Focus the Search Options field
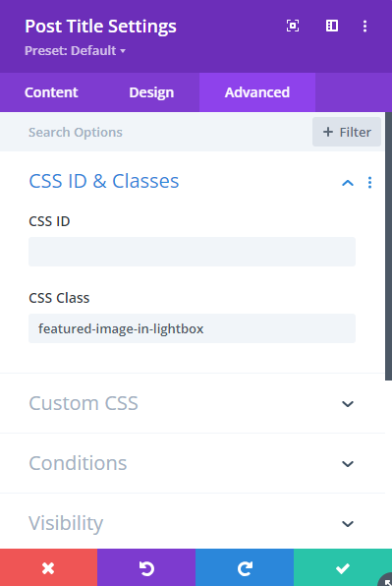Viewport: 392px width, 586px height. coord(156,132)
